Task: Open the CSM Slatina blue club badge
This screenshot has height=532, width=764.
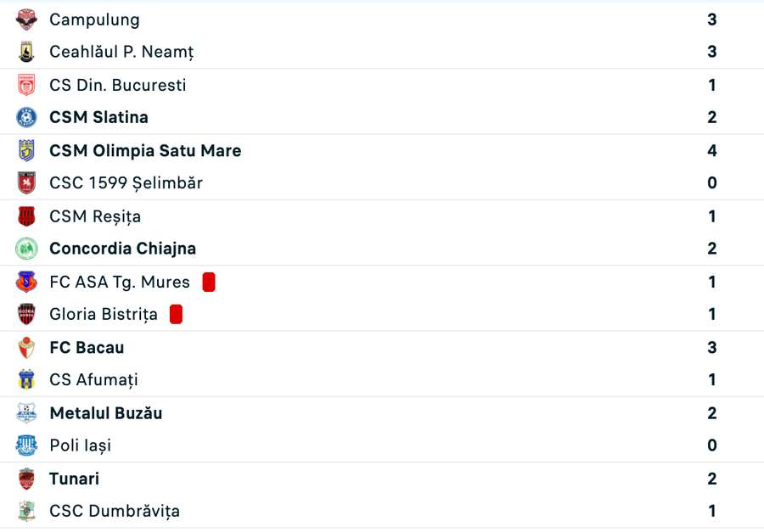Action: [25, 117]
